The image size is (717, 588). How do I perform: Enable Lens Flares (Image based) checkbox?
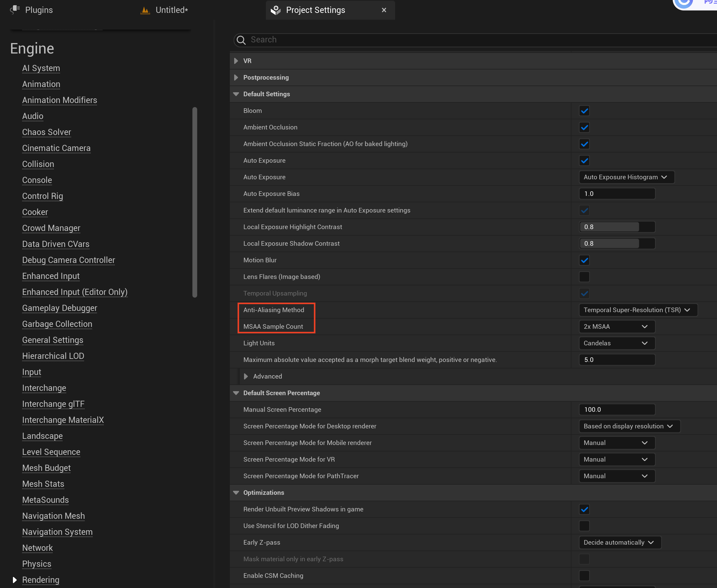tap(584, 277)
